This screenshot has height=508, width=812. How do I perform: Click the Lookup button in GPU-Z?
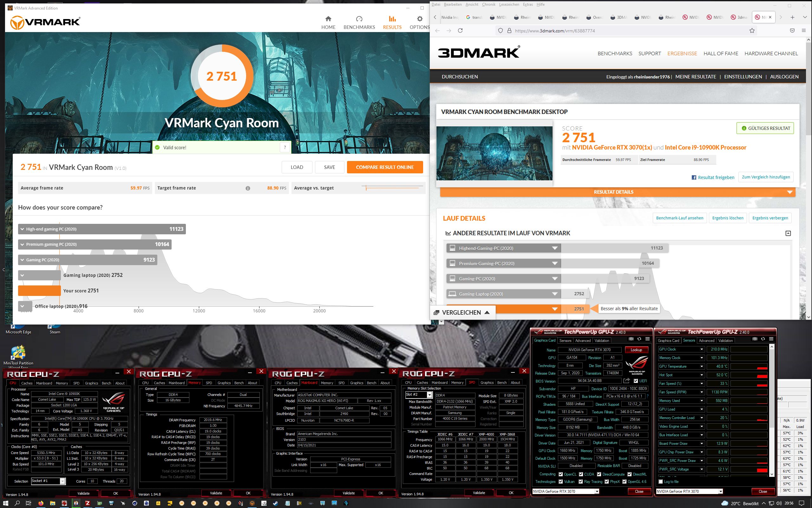636,350
